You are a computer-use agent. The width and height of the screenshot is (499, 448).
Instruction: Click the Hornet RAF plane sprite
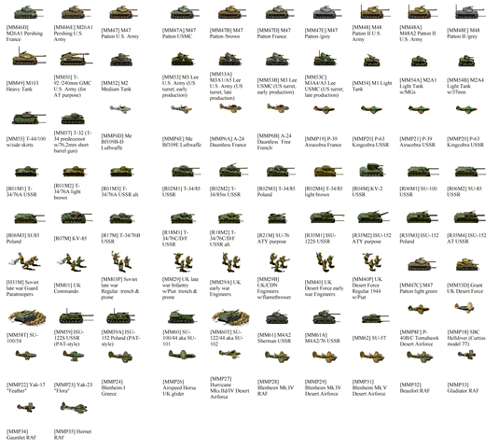point(74,408)
